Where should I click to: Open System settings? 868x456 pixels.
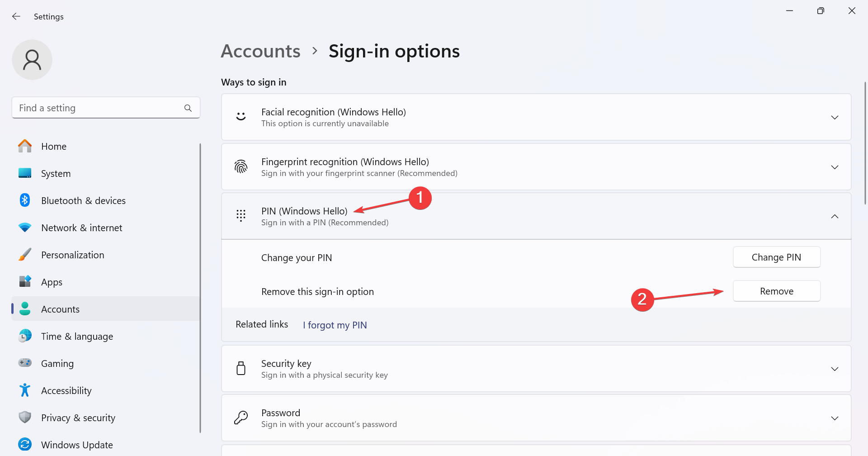[x=106, y=173]
